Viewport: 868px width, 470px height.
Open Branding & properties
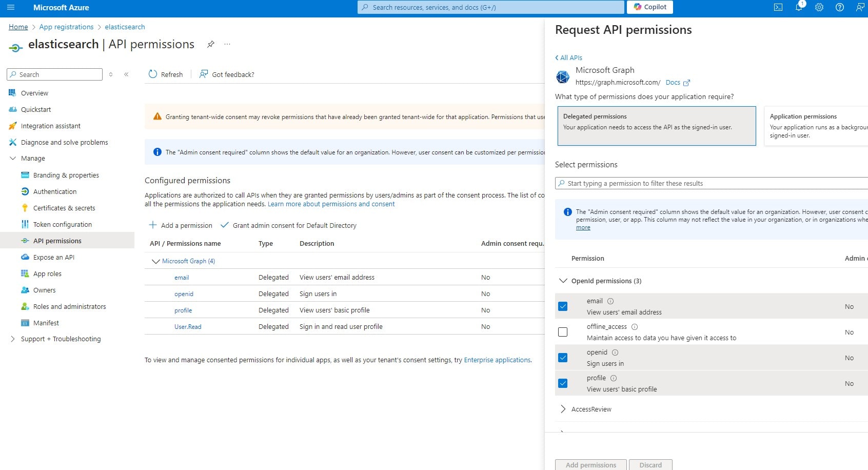pos(66,175)
